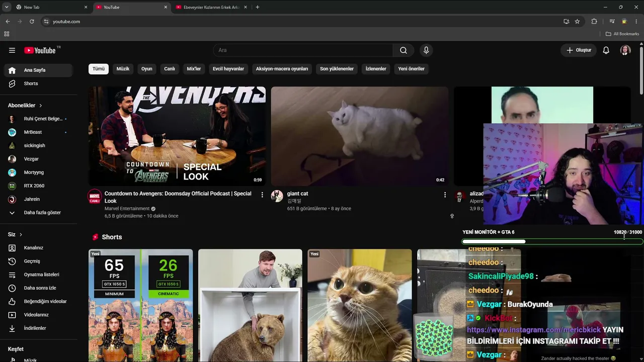Select the Oyun filter chip
The height and width of the screenshot is (362, 644).
pyautogui.click(x=147, y=69)
